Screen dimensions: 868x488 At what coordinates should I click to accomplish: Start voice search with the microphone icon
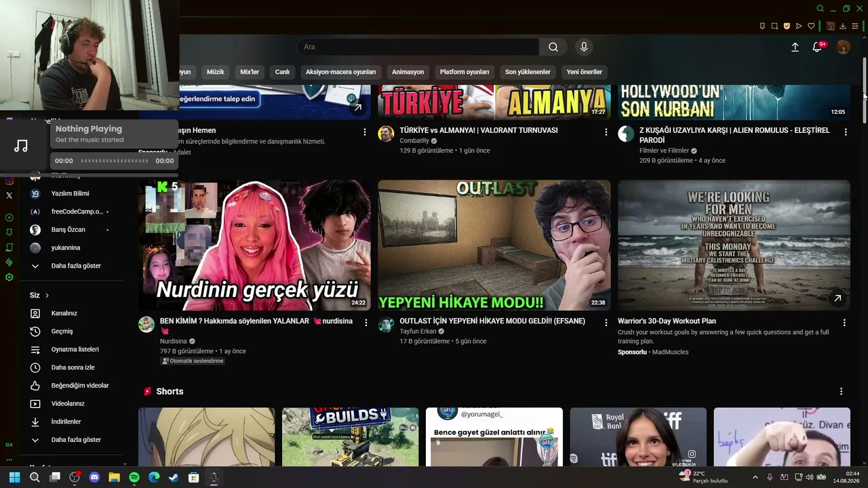(584, 47)
